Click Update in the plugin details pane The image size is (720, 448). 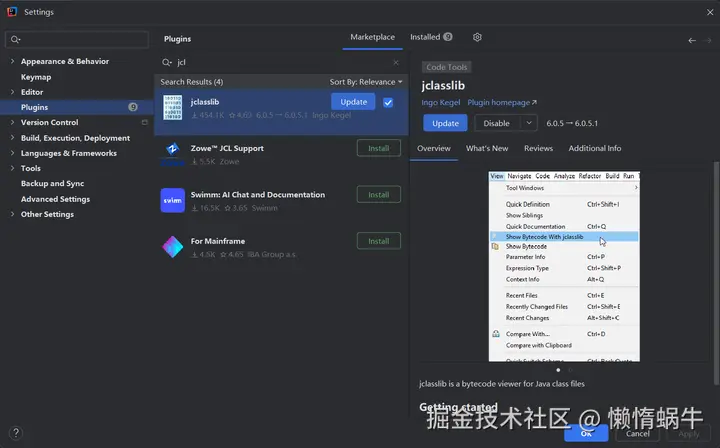445,123
